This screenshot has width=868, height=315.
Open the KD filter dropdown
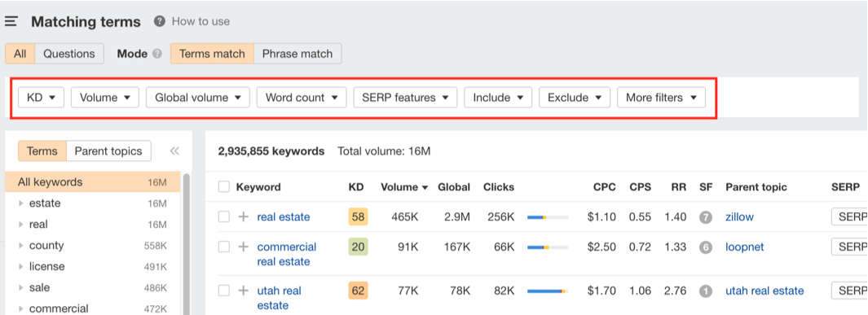(x=42, y=97)
